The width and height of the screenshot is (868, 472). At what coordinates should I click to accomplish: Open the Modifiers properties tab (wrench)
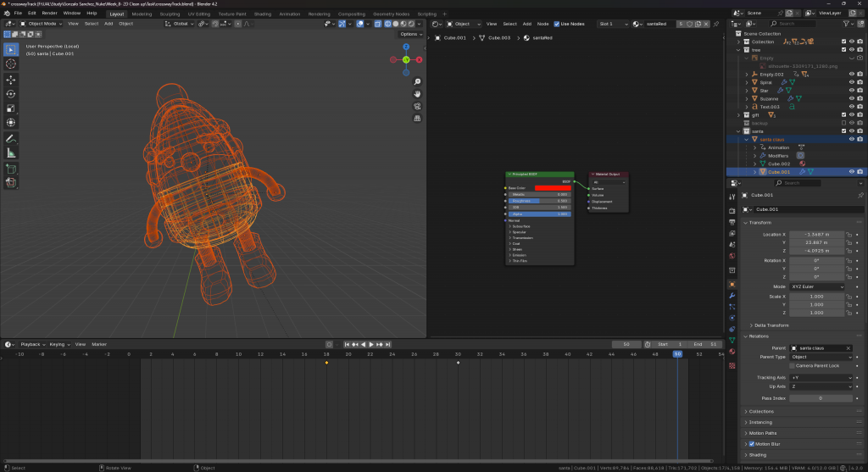click(x=732, y=296)
